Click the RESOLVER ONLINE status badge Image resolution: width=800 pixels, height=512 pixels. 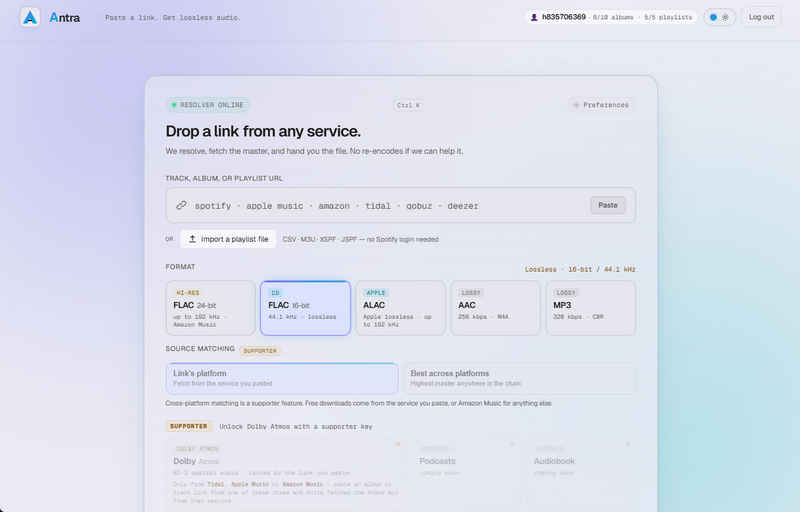pos(208,105)
